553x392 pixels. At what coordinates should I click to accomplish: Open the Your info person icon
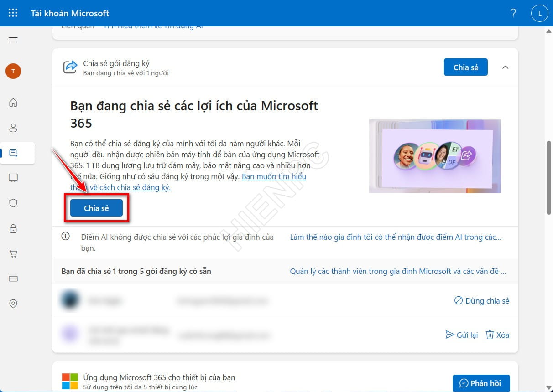coord(13,128)
